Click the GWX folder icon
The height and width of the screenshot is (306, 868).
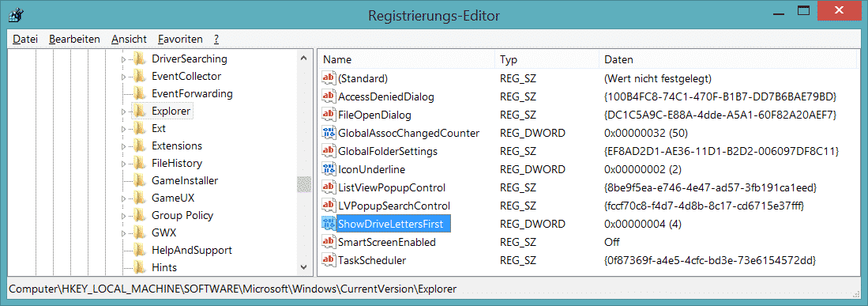pyautogui.click(x=140, y=232)
